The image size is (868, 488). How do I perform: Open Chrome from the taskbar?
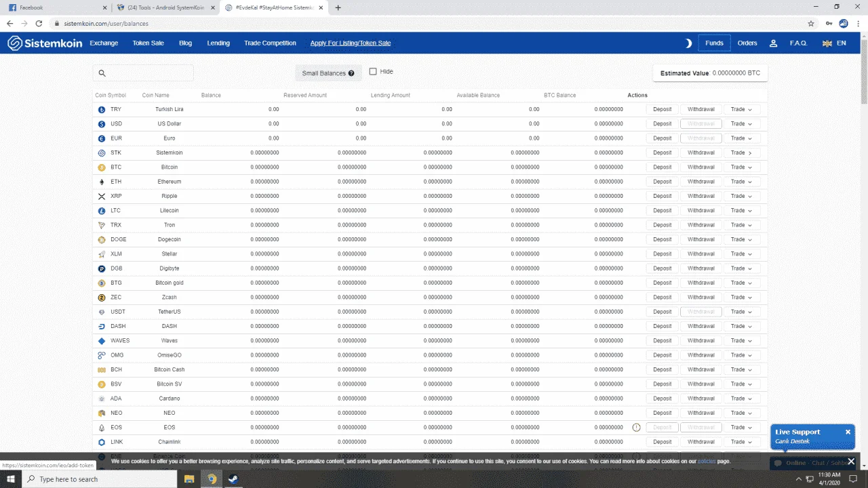point(212,479)
